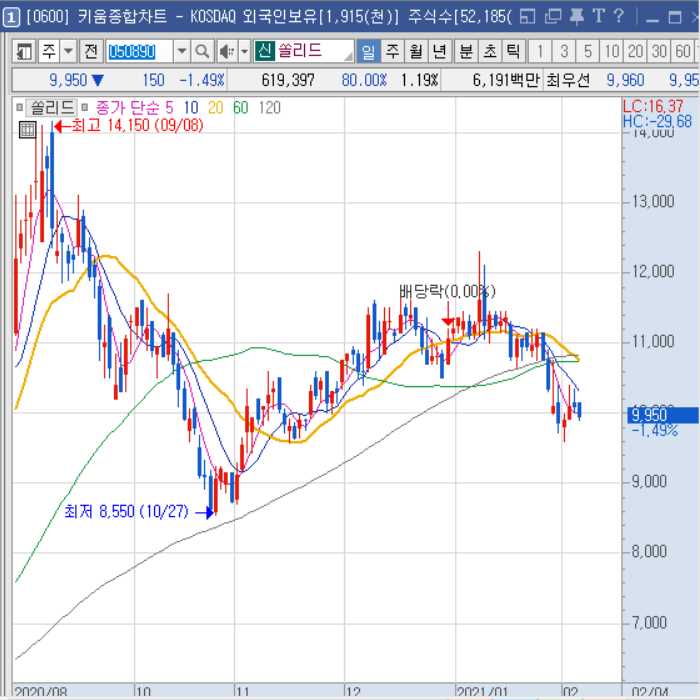The height and width of the screenshot is (700, 700).
Task: Click the pink 5 moving average legend
Action: click(x=169, y=108)
